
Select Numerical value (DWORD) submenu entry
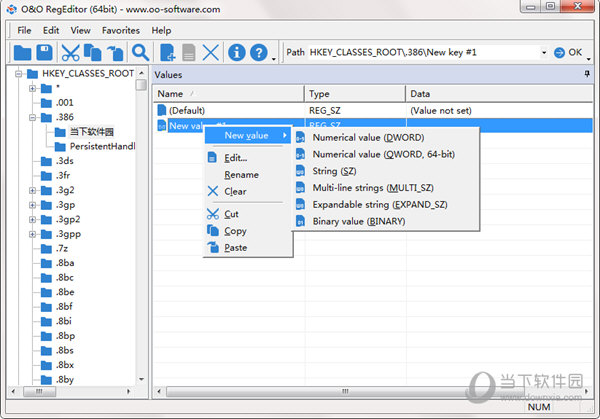point(386,137)
